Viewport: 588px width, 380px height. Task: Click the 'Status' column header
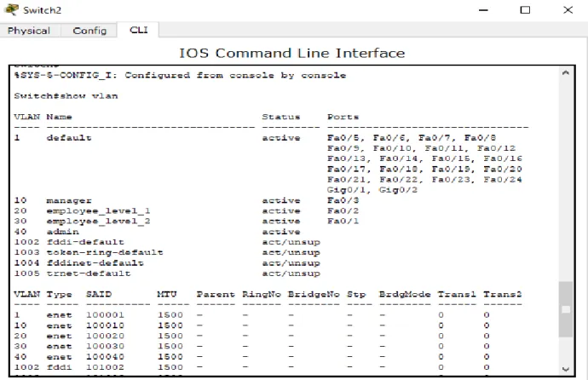coord(281,117)
